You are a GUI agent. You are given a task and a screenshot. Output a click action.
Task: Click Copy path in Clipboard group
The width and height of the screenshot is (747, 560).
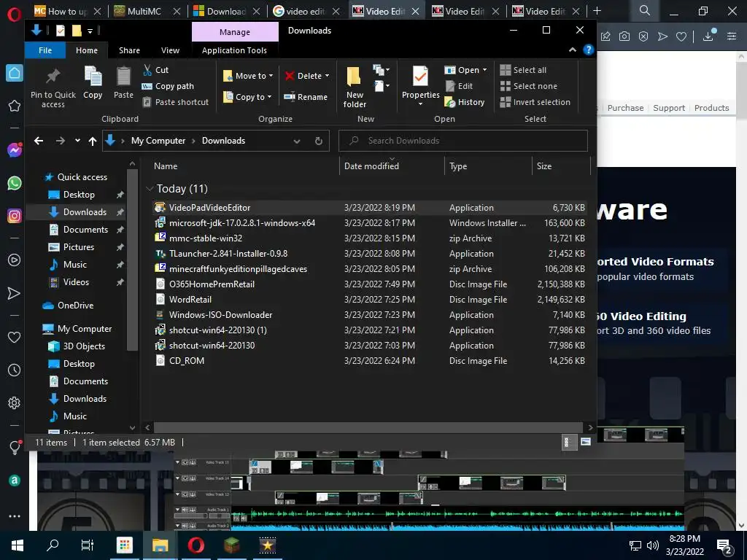point(168,86)
